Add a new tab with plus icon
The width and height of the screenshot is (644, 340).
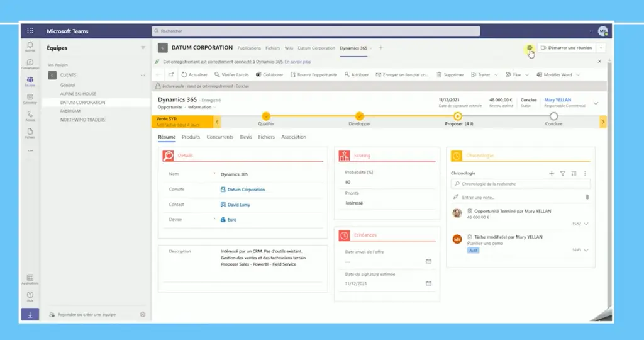(380, 48)
